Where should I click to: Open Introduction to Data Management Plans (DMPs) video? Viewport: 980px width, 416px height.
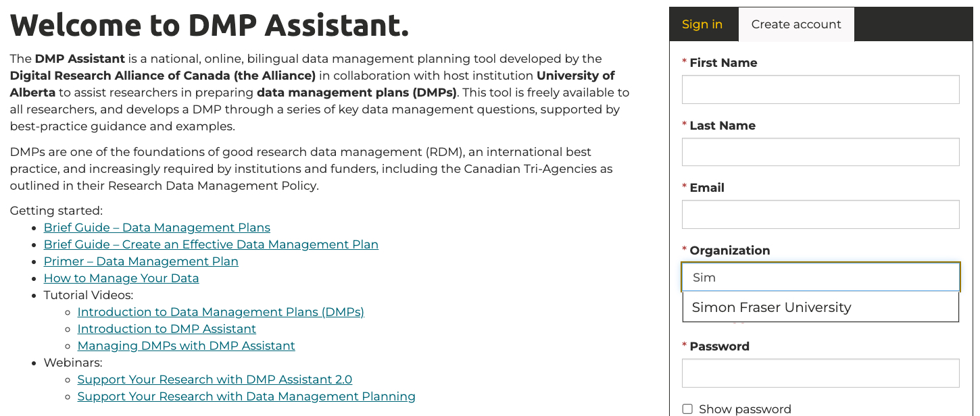pos(221,312)
